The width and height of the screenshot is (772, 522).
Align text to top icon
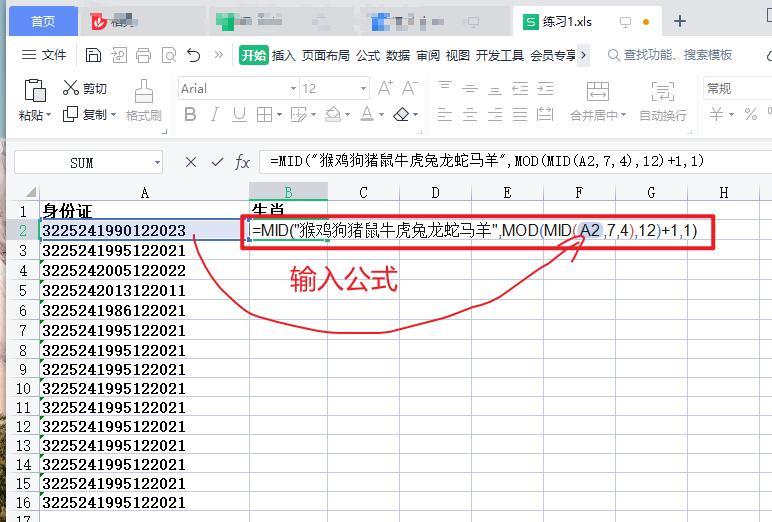click(445, 87)
